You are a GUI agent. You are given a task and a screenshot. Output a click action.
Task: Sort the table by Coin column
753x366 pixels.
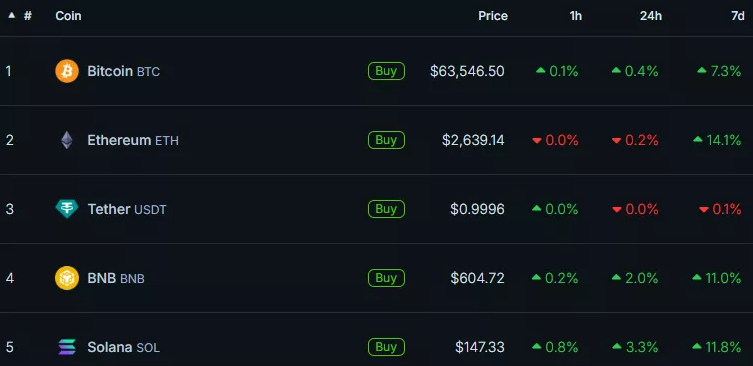point(68,15)
